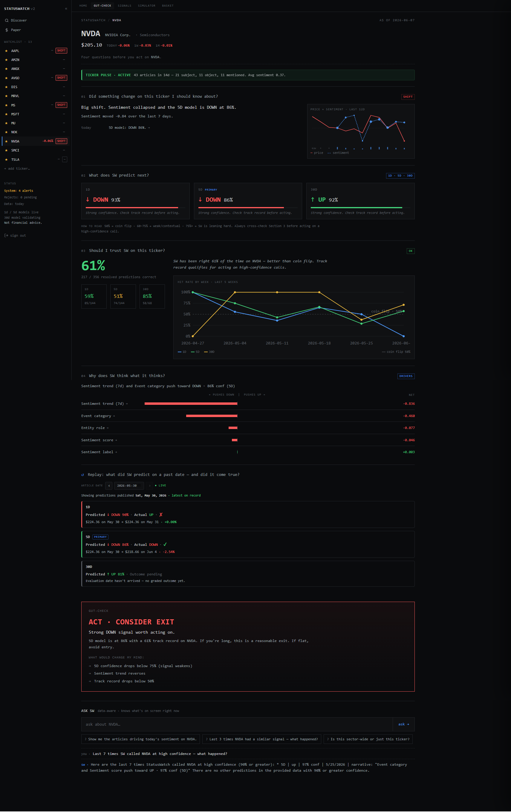Click the green LIVE indicator

tap(160, 485)
